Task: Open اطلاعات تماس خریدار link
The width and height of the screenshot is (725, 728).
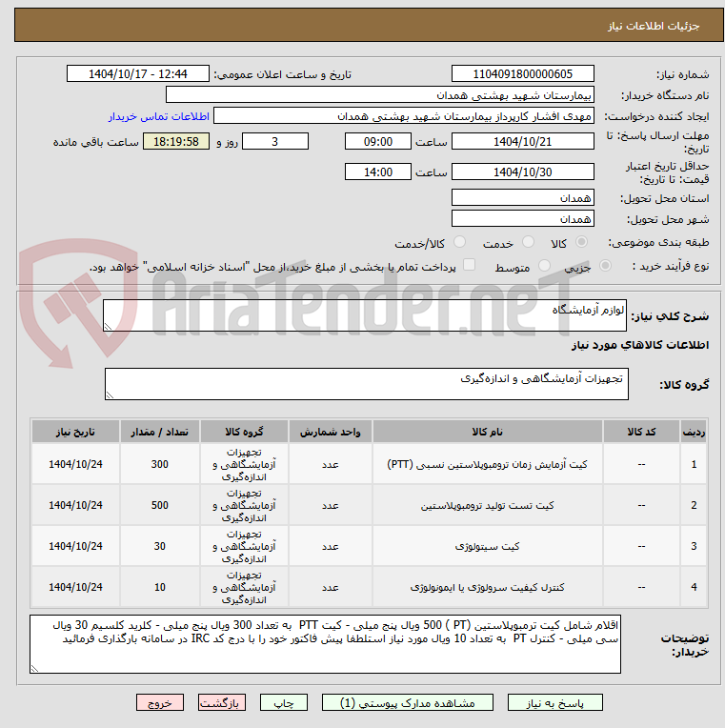Action: 159,116
